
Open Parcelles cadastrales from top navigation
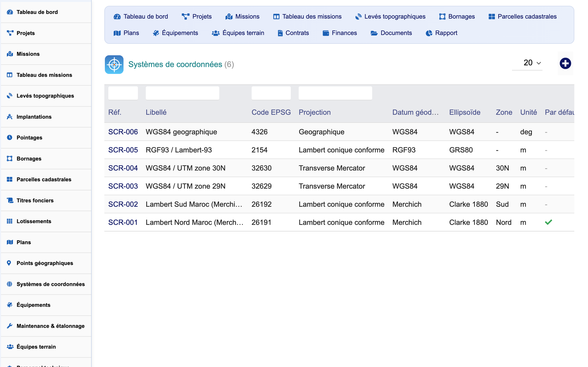(522, 17)
